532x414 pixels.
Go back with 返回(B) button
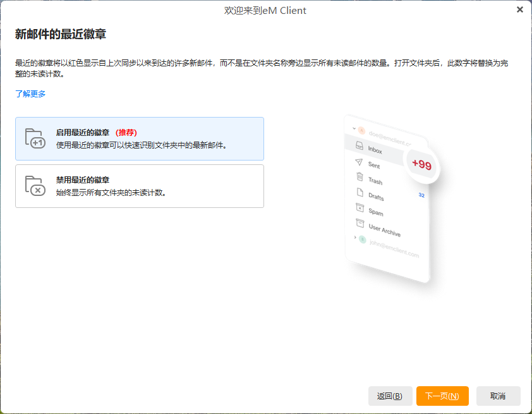[390, 396]
